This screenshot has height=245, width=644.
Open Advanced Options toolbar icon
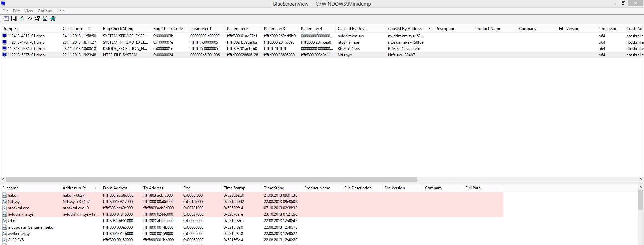[x=6, y=19]
